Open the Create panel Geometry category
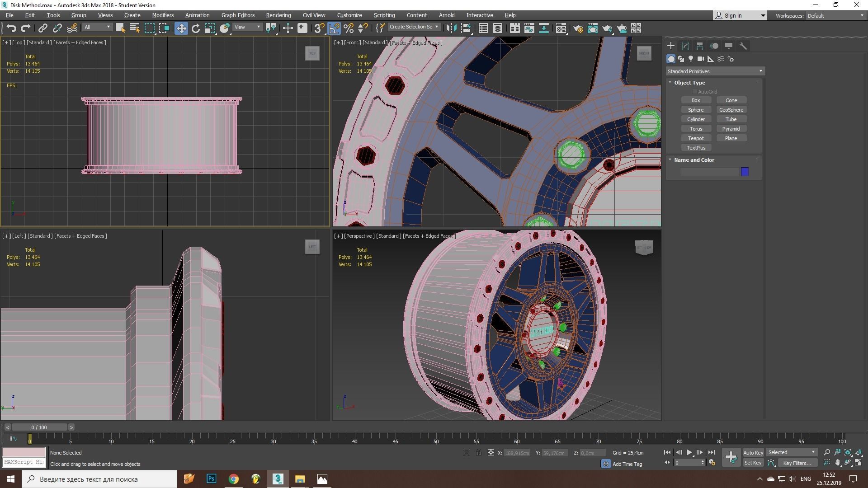The image size is (868, 488). [671, 59]
